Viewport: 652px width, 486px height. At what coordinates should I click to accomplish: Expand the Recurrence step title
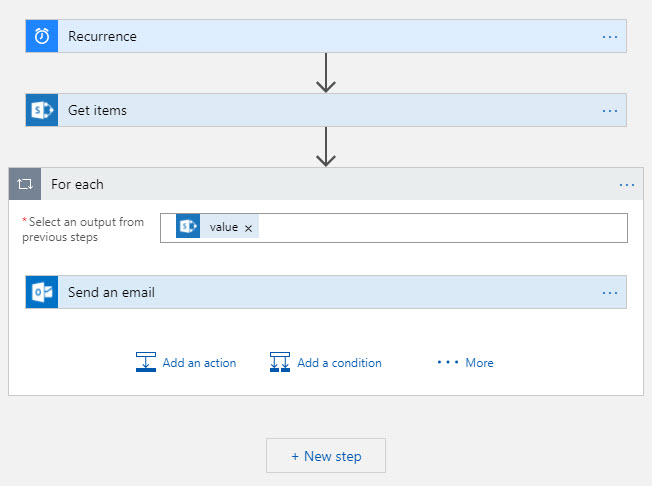pos(103,36)
